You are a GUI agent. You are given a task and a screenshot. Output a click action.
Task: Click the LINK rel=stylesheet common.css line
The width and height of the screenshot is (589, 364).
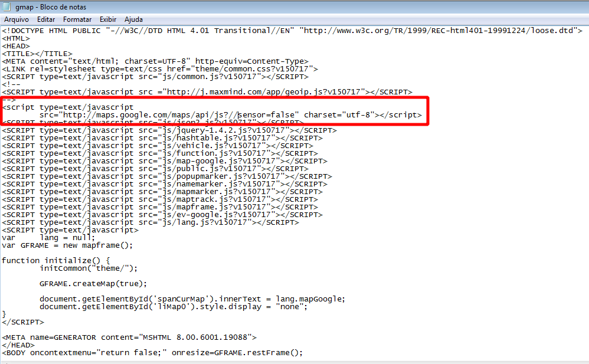[x=159, y=69]
